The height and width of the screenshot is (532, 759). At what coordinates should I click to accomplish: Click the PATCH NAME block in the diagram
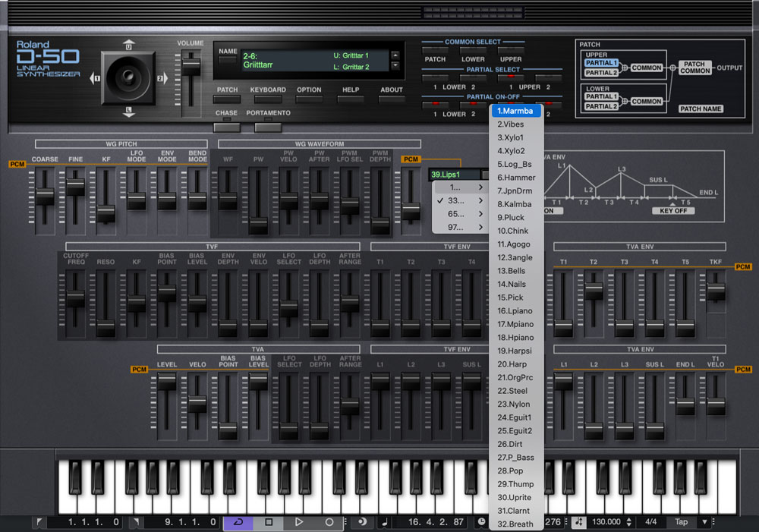[x=701, y=109]
